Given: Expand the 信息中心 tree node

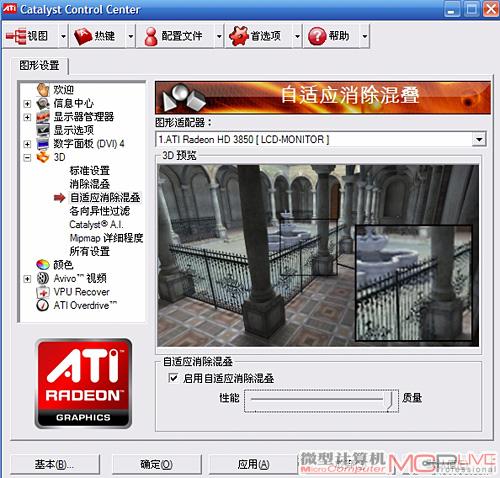Looking at the screenshot, I should 27,104.
